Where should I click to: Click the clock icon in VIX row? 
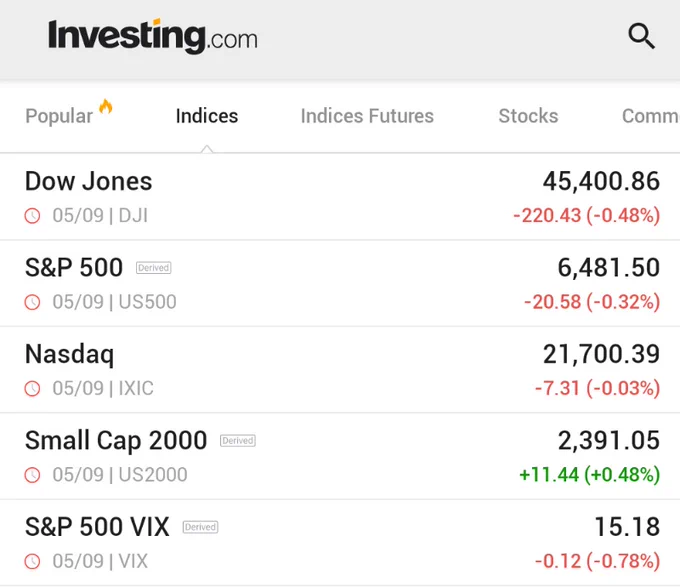coord(32,561)
